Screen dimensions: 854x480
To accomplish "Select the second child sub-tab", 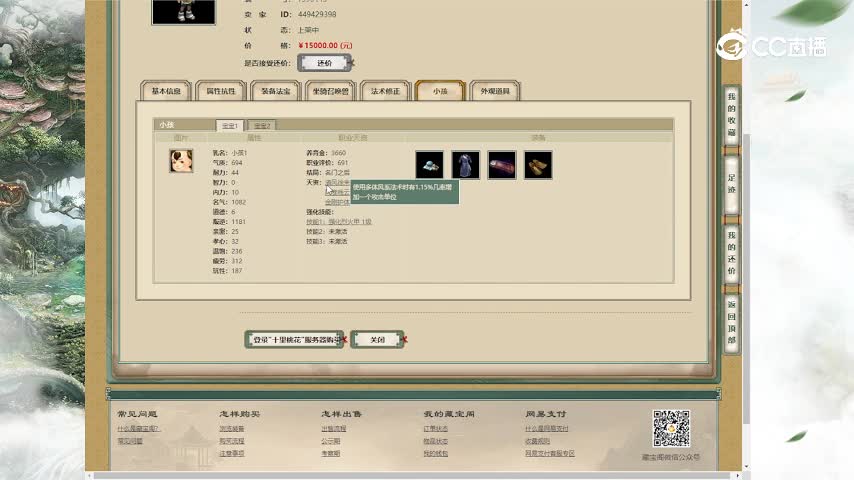I will click(262, 125).
